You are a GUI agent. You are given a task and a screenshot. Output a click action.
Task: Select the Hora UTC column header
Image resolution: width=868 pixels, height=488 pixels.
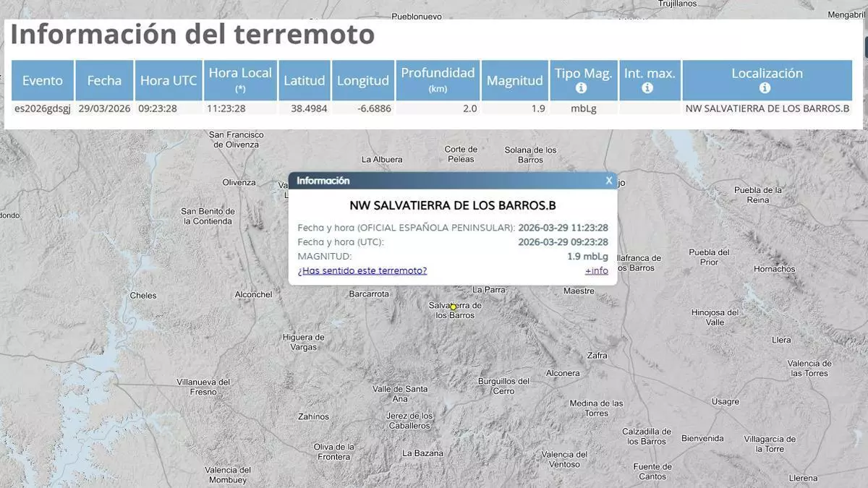(169, 80)
